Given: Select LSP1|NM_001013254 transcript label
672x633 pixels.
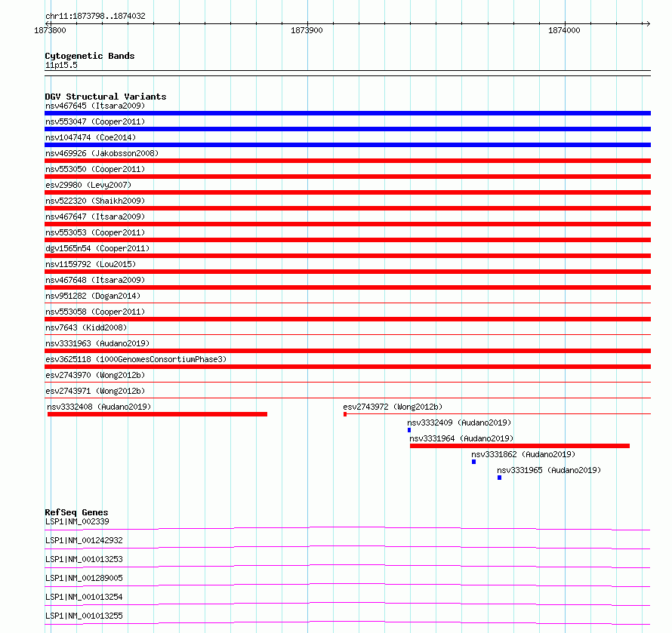Looking at the screenshot, I should point(84,597).
